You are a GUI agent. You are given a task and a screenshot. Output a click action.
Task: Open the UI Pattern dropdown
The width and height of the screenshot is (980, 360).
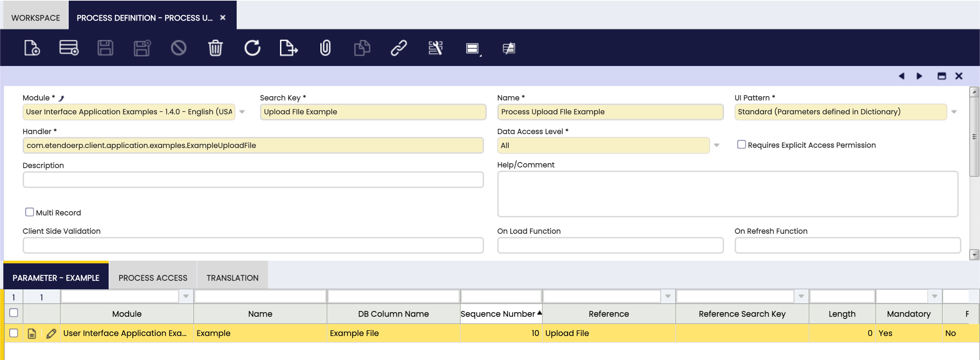(x=954, y=112)
